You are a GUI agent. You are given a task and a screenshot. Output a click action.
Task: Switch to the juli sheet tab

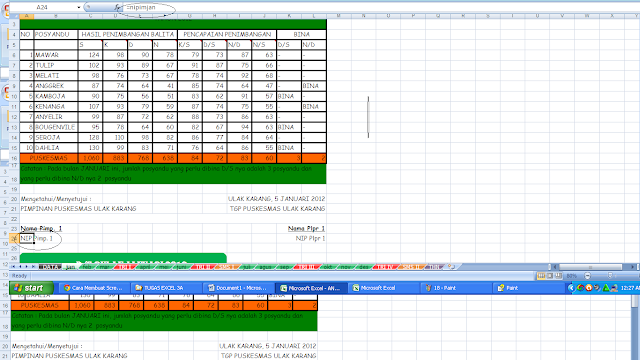pos(247,267)
